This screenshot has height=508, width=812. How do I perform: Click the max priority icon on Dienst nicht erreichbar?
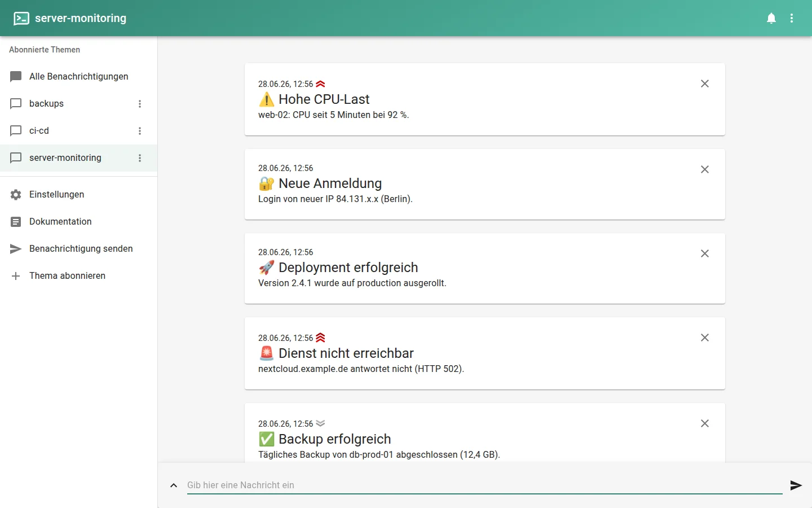pos(320,338)
